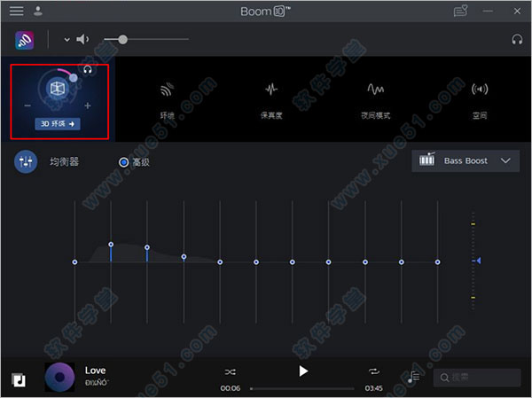This screenshot has height=398, width=532.
Task: Close the Boom 3D window
Action: pyautogui.click(x=517, y=12)
